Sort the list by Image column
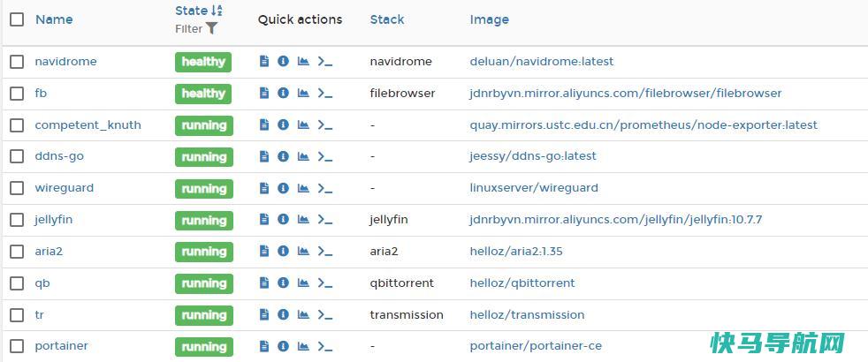This screenshot has width=868, height=362. (x=490, y=19)
